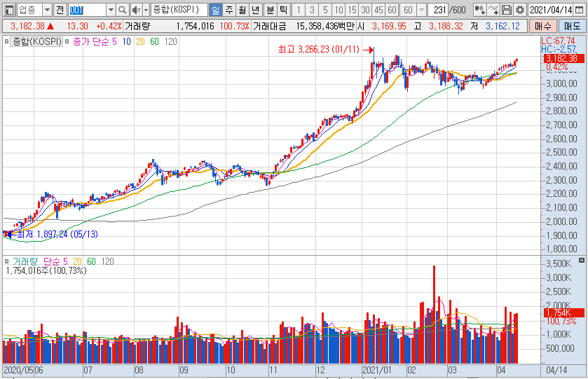Image resolution: width=588 pixels, height=379 pixels.
Task: Click the speaker sound icon
Action: [137, 10]
